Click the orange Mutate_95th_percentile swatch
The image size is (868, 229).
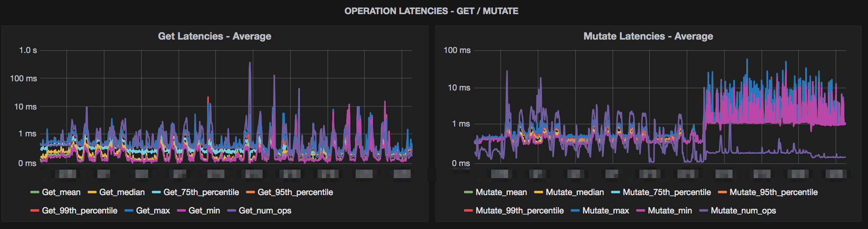[722, 192]
